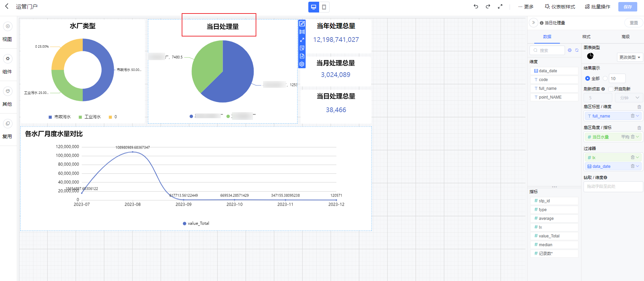This screenshot has height=281, width=644.
Task: Click the edit icon on chart toolbar
Action: tap(302, 24)
